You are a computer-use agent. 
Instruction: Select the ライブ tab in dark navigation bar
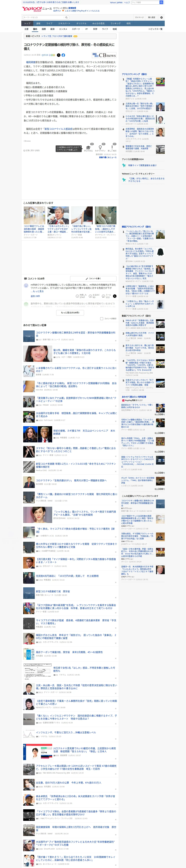tap(49, 24)
